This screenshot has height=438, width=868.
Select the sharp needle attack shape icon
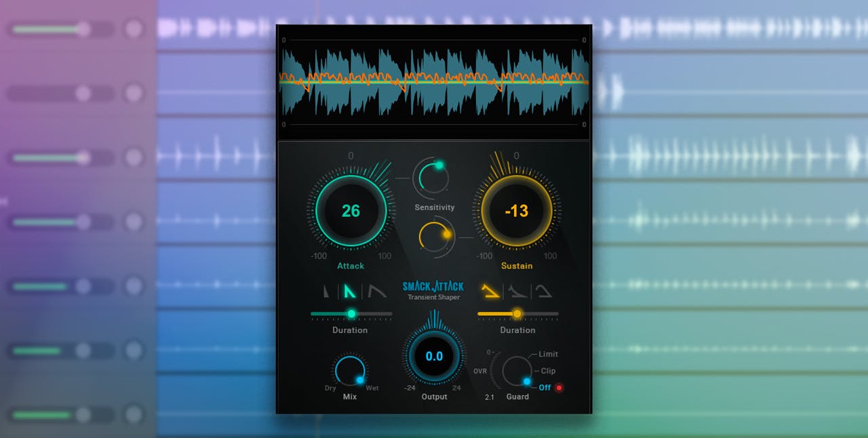point(328,291)
